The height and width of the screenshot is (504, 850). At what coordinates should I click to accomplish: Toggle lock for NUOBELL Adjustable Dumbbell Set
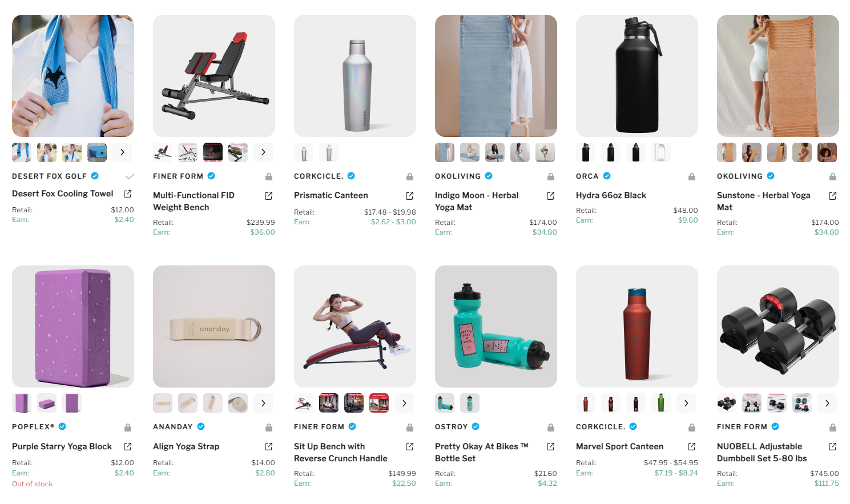[833, 428]
